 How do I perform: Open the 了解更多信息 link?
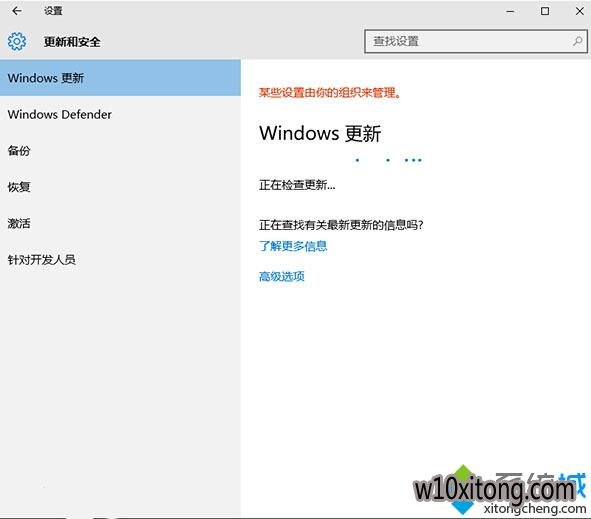click(x=293, y=246)
